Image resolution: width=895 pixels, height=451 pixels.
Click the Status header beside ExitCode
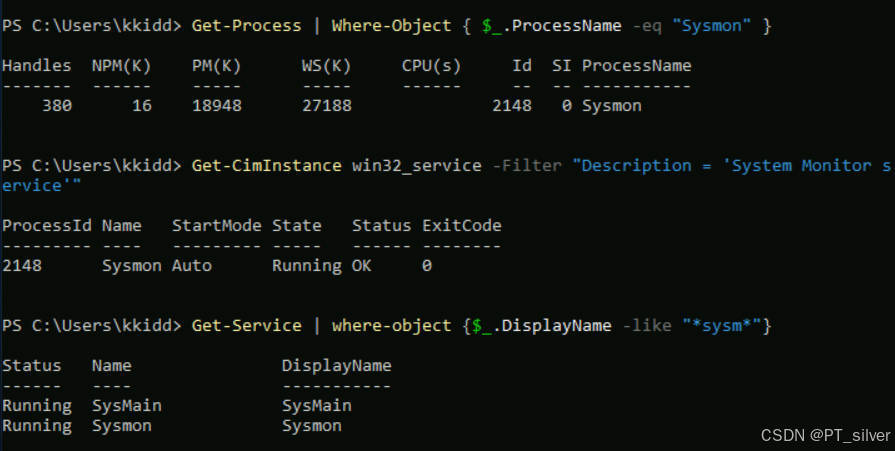tap(381, 226)
